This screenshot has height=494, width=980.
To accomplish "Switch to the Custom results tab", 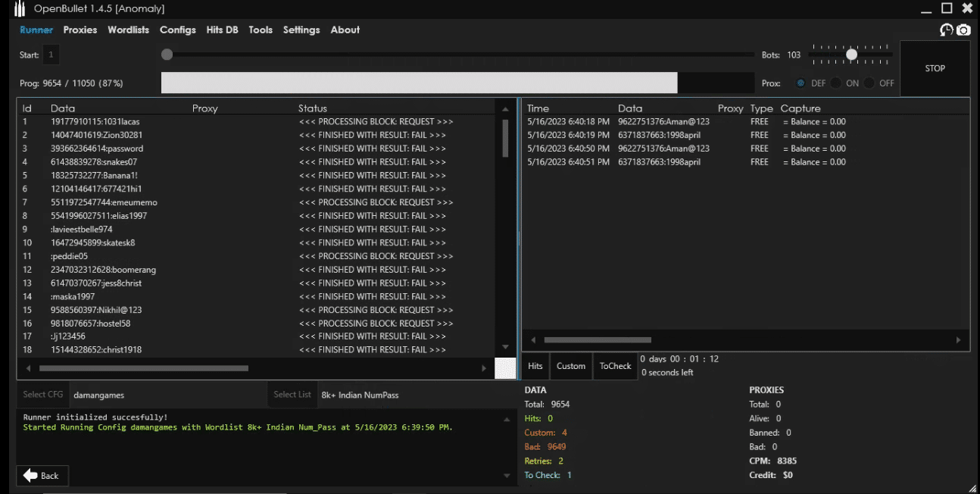I will tap(571, 366).
